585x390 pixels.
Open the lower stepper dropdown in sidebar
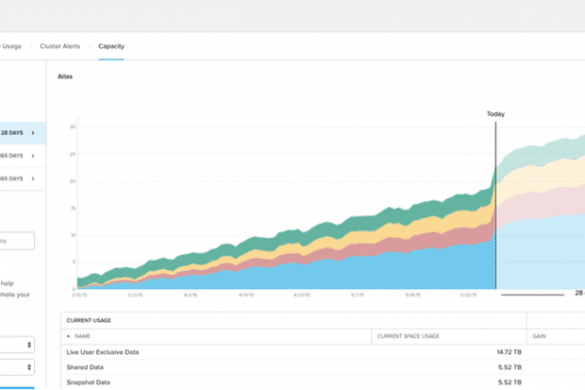(17, 367)
